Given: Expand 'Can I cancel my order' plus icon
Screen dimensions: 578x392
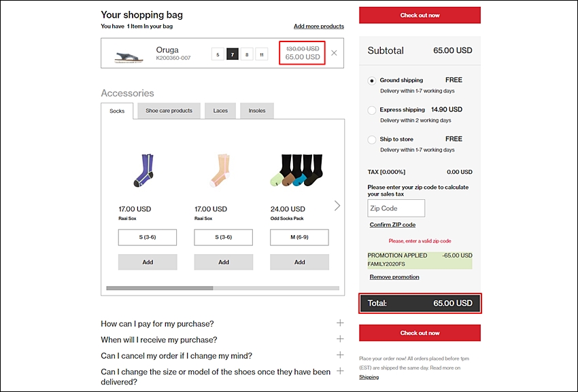Looking at the screenshot, I should 340,355.
